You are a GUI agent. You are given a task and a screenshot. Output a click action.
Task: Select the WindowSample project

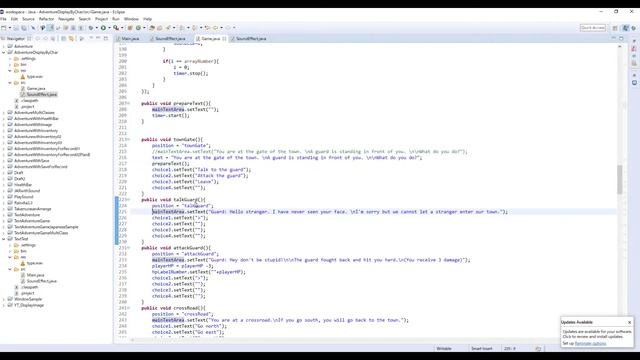tap(28, 299)
